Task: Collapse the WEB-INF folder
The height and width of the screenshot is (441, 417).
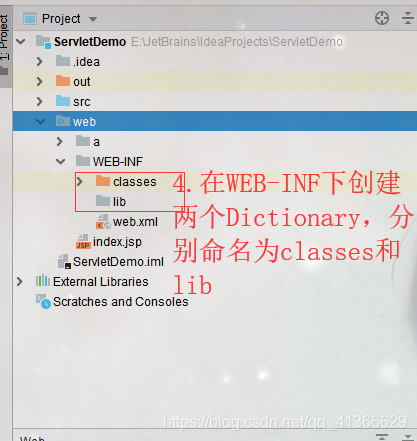Action: pos(61,162)
